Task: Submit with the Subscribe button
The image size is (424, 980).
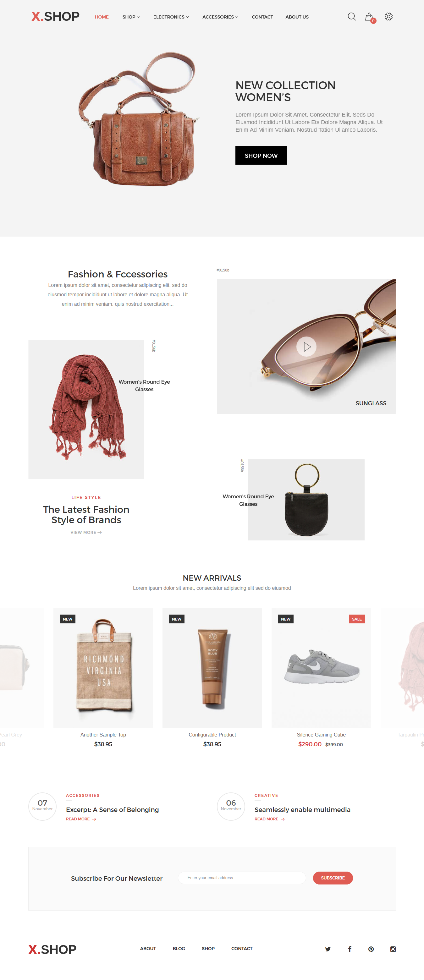Action: 333,878
